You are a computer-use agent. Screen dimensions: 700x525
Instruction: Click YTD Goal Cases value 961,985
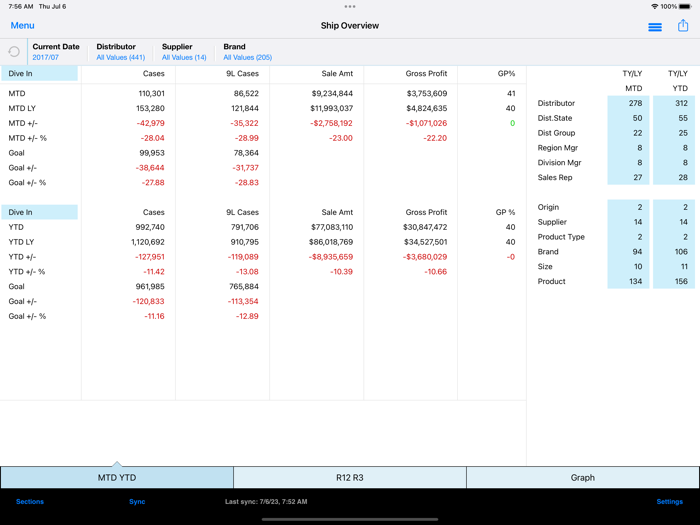150,286
